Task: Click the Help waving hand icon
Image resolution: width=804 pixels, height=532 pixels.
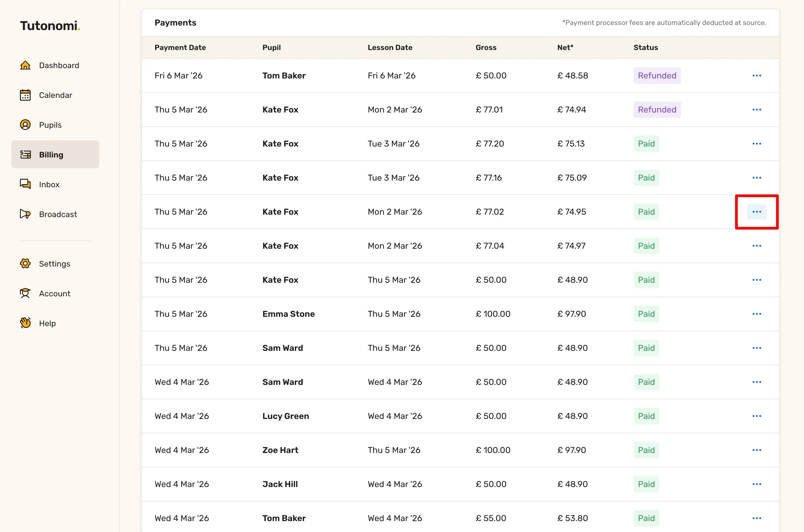Action: [x=25, y=323]
